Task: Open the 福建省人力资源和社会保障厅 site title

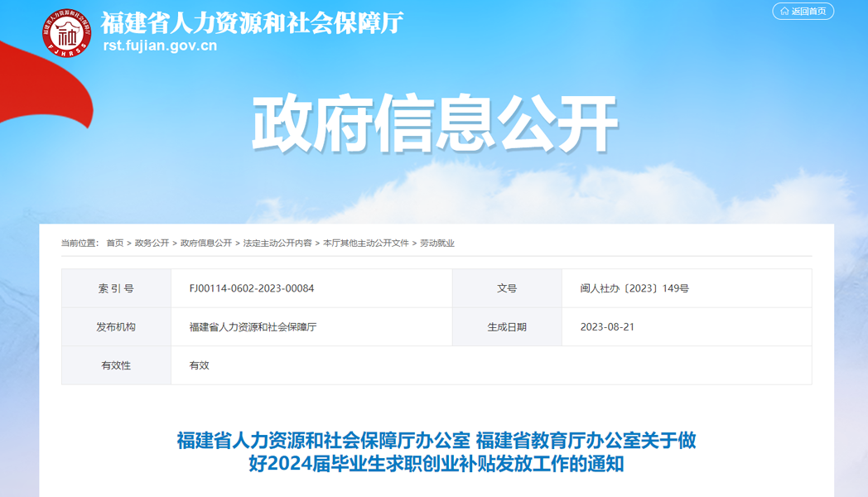Action: [252, 22]
